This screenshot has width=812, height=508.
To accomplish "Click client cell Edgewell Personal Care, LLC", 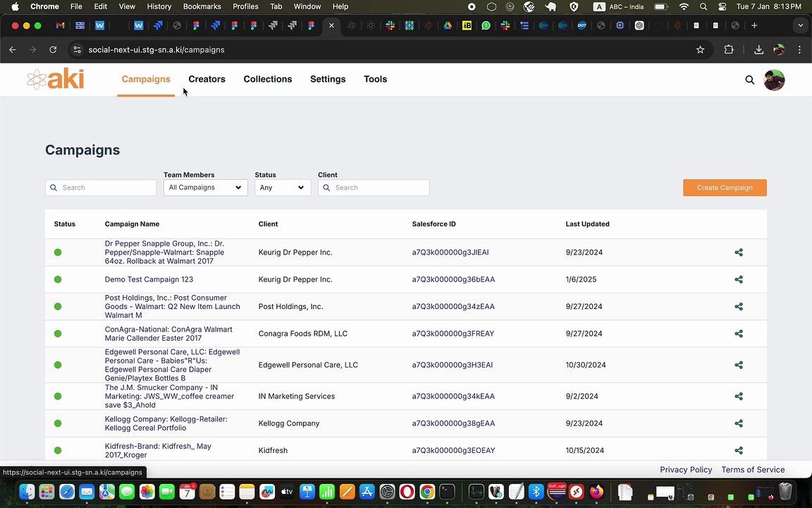I will click(308, 365).
